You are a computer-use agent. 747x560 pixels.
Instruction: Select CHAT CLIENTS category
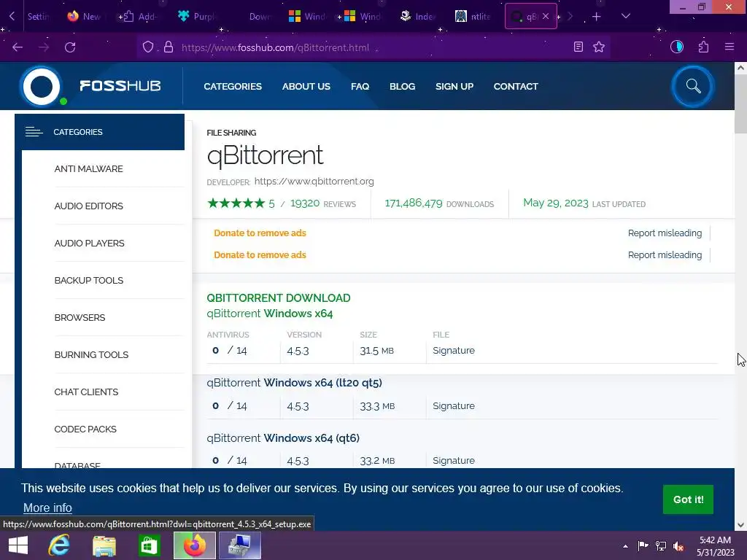[x=86, y=392]
